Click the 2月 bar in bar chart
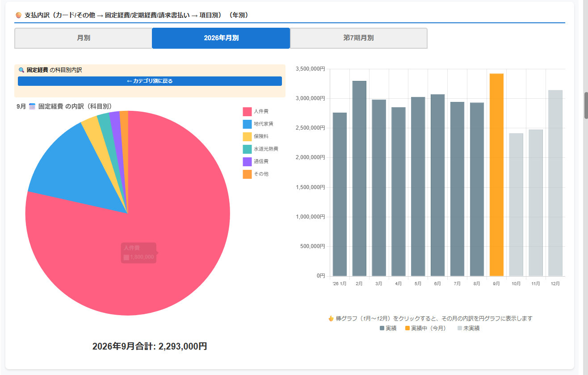The height and width of the screenshot is (375, 588). 359,178
